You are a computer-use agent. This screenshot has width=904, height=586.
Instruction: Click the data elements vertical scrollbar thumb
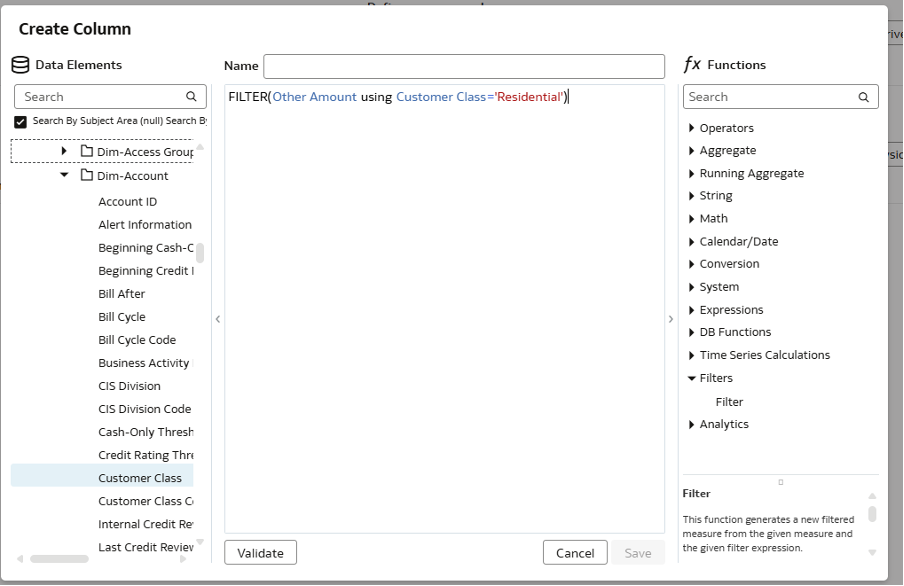[200, 252]
